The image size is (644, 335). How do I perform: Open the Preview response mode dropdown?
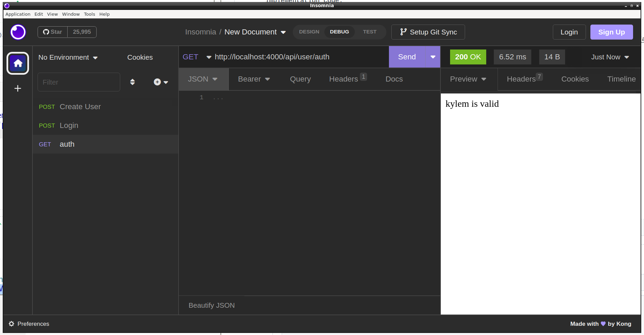click(x=468, y=79)
